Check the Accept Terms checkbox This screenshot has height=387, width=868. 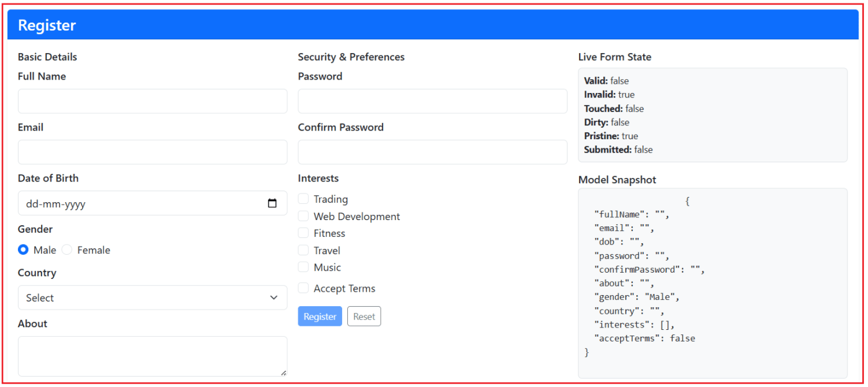(303, 287)
